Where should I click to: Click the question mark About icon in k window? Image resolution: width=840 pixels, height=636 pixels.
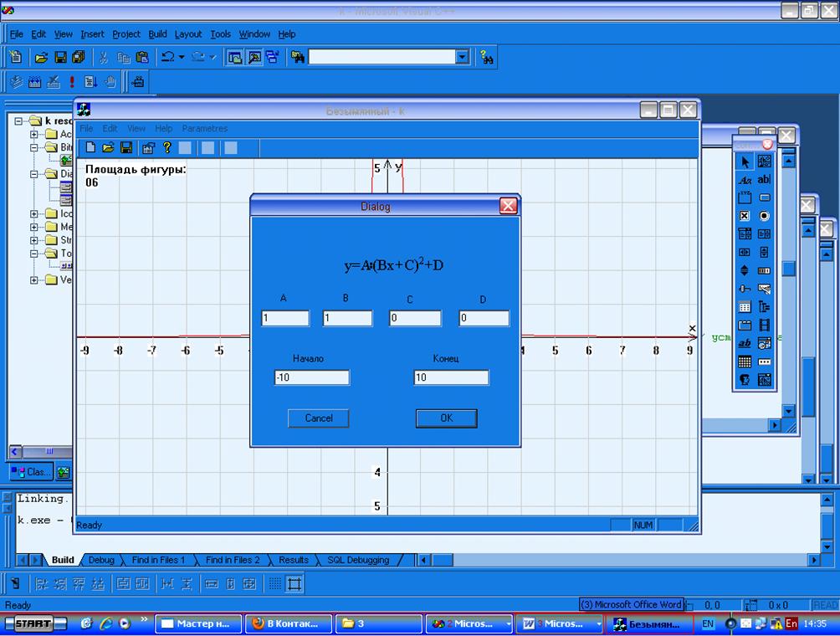[166, 148]
